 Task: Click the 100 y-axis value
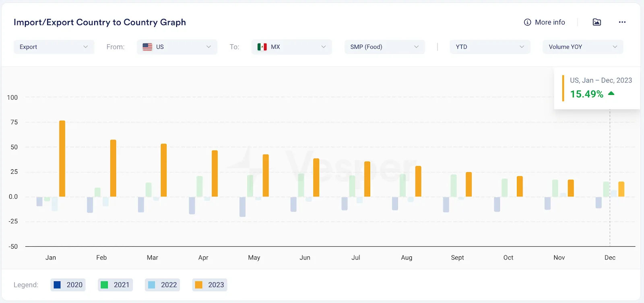12,97
